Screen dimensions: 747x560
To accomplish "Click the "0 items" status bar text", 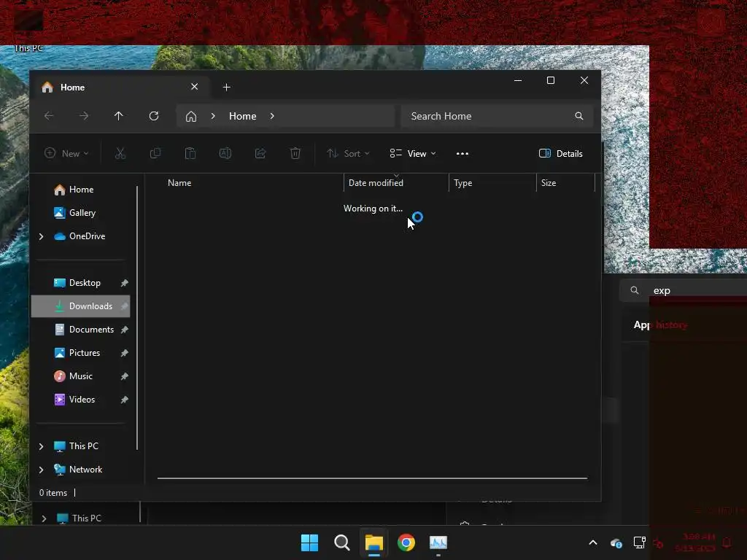I will click(53, 493).
